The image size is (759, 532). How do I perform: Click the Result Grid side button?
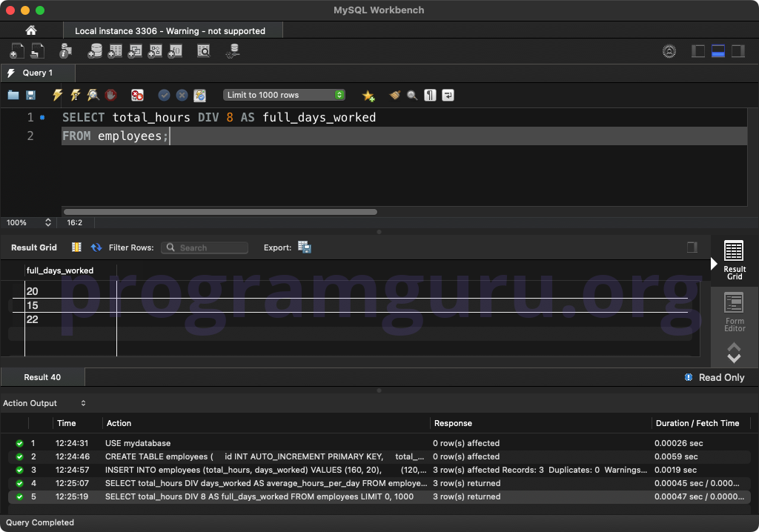pyautogui.click(x=734, y=260)
